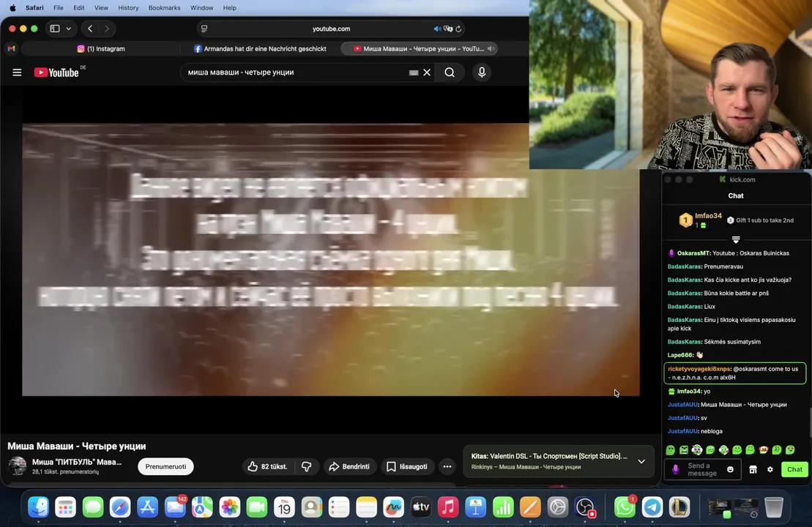Viewport: 812px width, 527px height.
Task: Open Apple TV app in Dock
Action: (421, 507)
